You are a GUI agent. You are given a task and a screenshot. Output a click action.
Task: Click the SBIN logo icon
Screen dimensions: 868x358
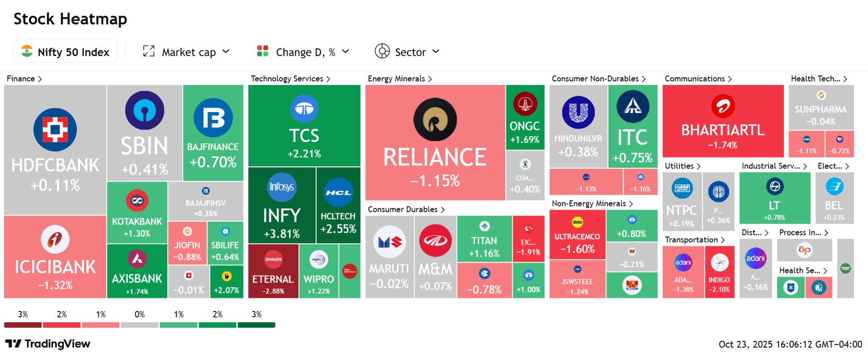(x=145, y=110)
